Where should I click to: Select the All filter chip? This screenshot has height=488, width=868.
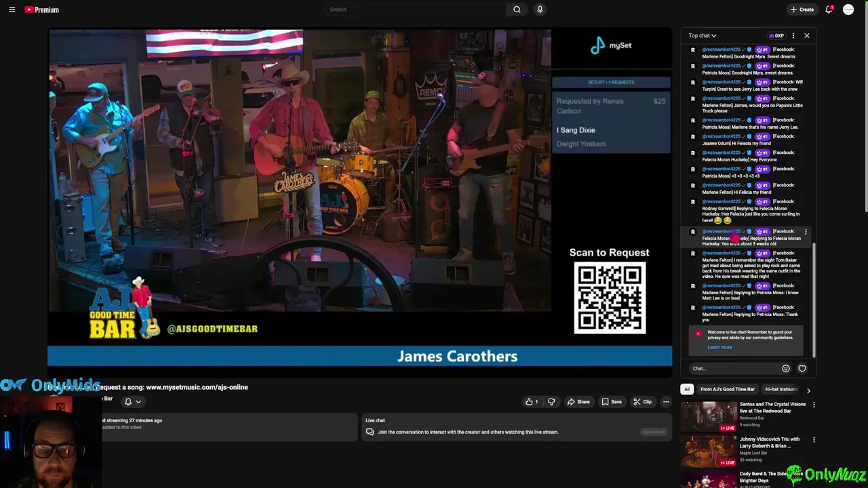tap(687, 390)
